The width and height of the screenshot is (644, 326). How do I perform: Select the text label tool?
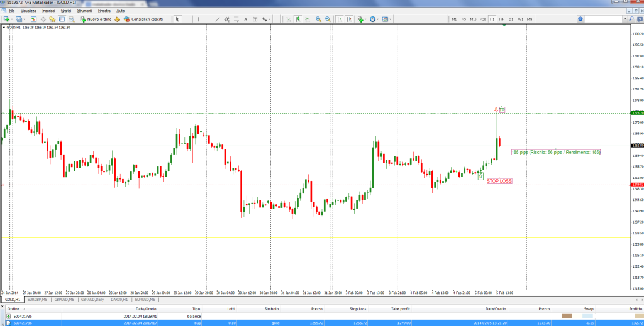coord(255,19)
